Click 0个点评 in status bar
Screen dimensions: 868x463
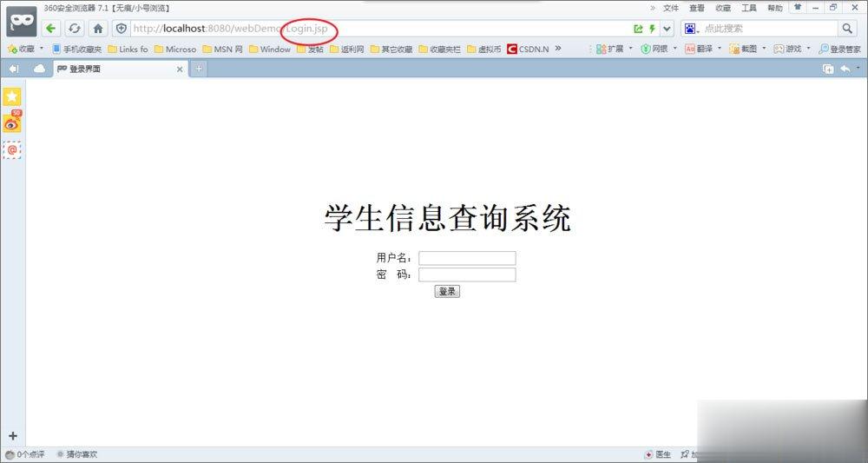click(25, 454)
